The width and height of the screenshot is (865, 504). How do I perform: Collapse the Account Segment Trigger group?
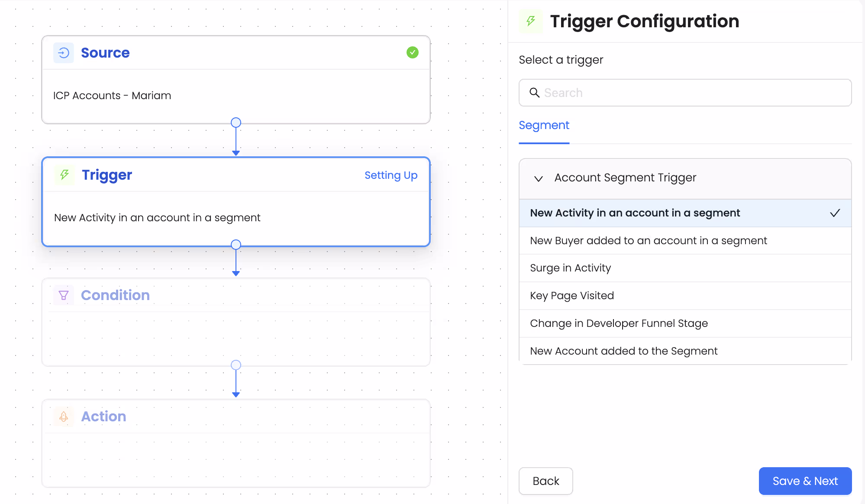pos(538,178)
